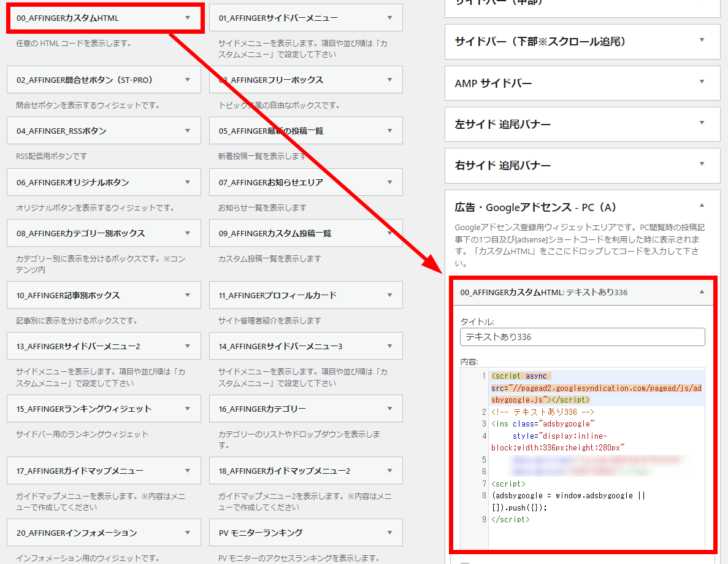Click the Googleアドセンス登録用ウィジェットエリア description text

(x=580, y=245)
